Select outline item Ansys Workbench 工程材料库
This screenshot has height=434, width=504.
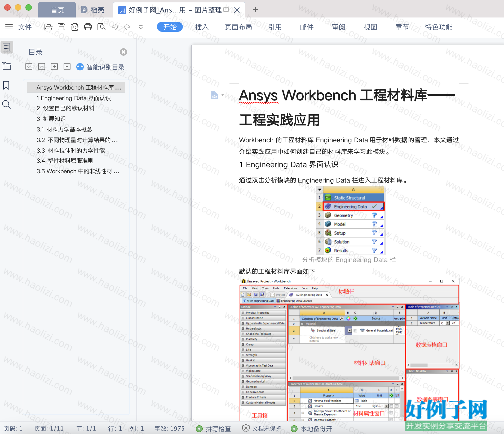click(x=76, y=87)
